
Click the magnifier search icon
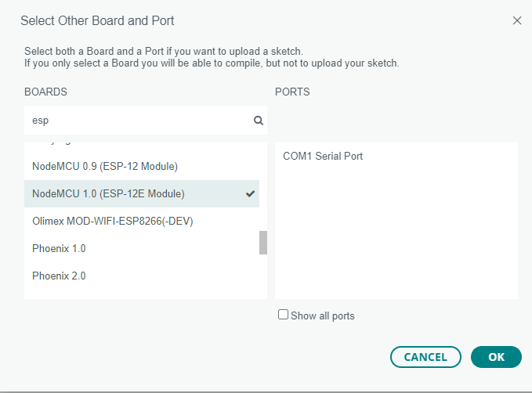258,121
